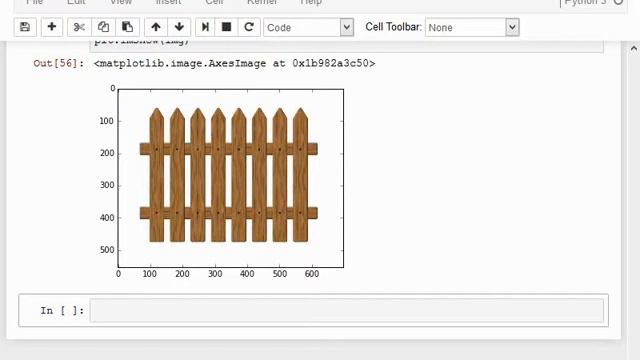Copy the selected cell
The width and height of the screenshot is (640, 360).
103,27
